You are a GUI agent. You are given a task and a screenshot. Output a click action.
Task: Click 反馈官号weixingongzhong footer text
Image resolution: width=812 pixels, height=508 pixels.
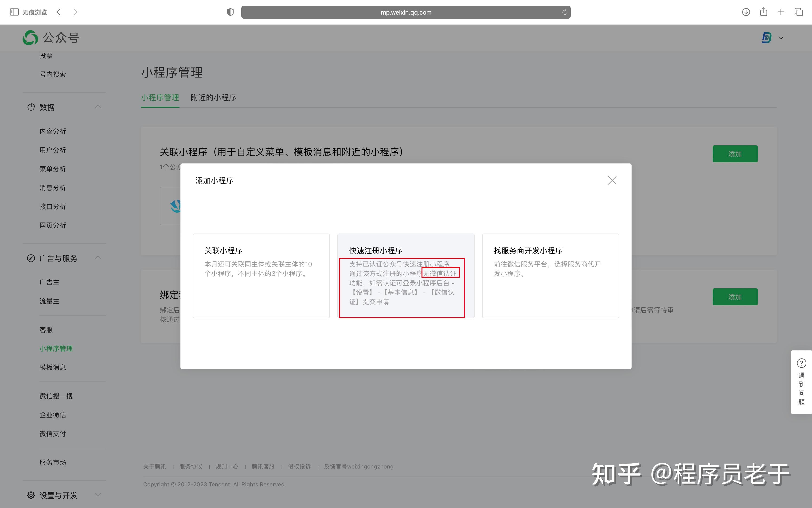359,467
